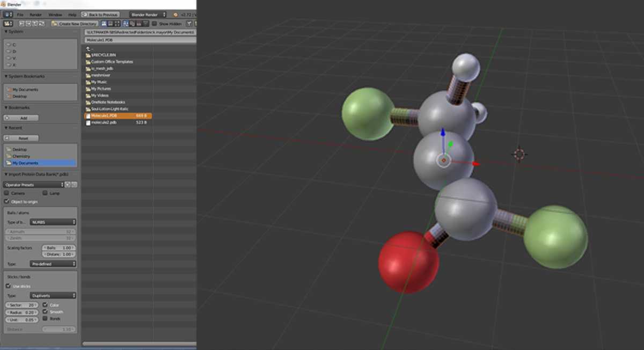Open the Render menu
The image size is (644, 350).
pyautogui.click(x=35, y=14)
